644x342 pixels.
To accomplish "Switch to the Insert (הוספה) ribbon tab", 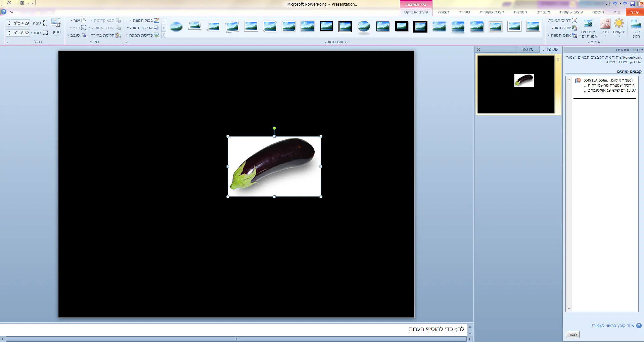I will tap(598, 12).
